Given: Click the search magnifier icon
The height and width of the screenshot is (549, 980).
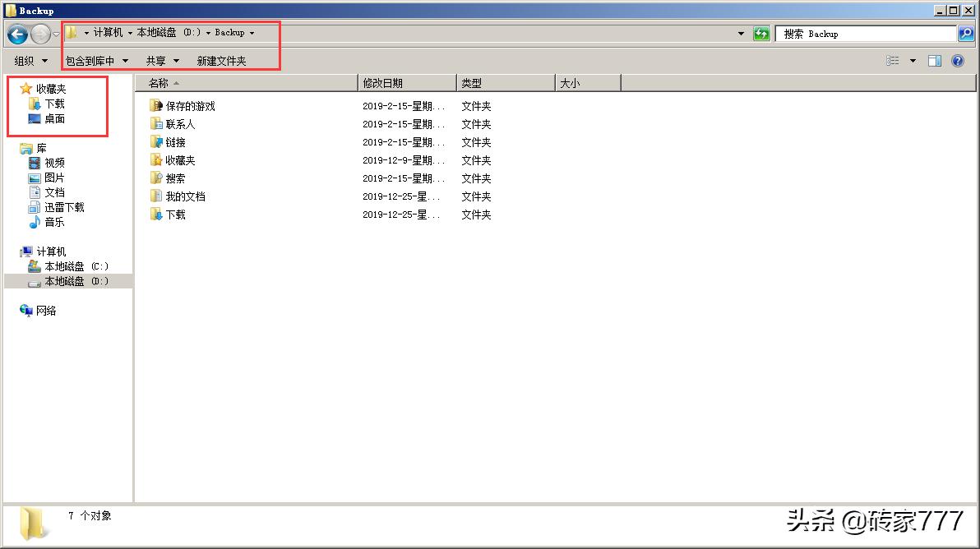Looking at the screenshot, I should click(x=966, y=34).
